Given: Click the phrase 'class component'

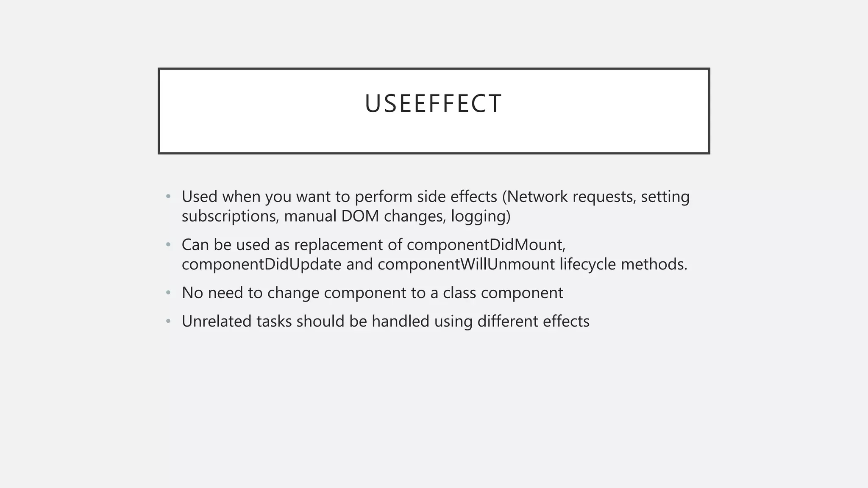Looking at the screenshot, I should (503, 293).
